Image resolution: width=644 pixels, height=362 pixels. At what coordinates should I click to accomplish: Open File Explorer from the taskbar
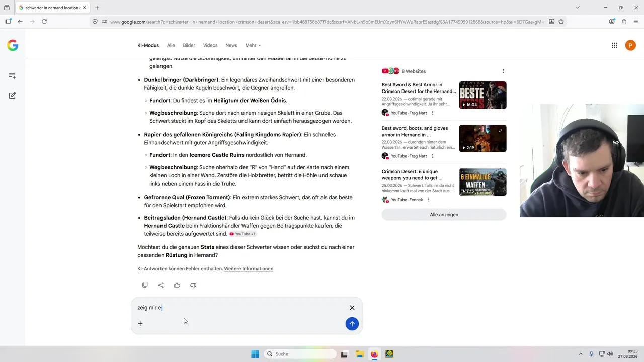click(359, 354)
